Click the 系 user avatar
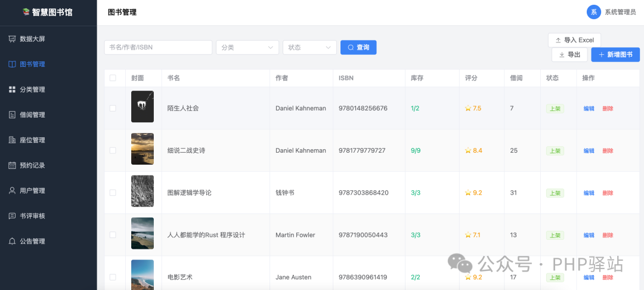This screenshot has width=644, height=290. pyautogui.click(x=593, y=12)
